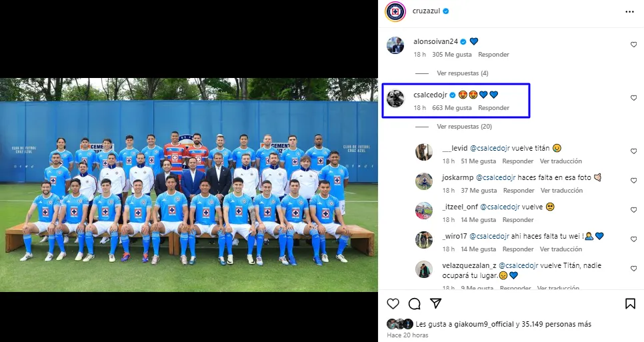Viewport: 644px width, 342px height.
Task: Like alonsoivan24's comment
Action: 633,45
